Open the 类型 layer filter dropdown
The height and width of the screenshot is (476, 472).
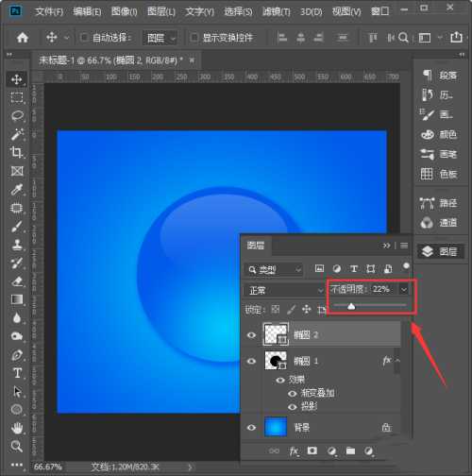coord(274,269)
